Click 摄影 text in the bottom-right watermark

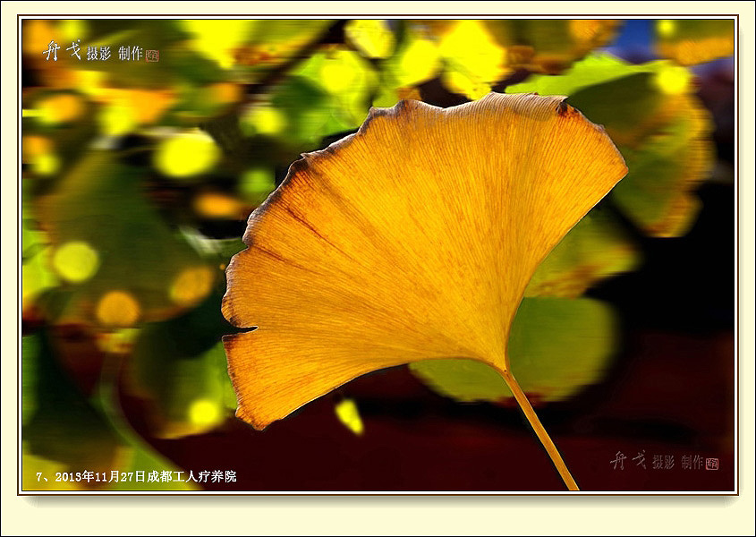pos(663,463)
